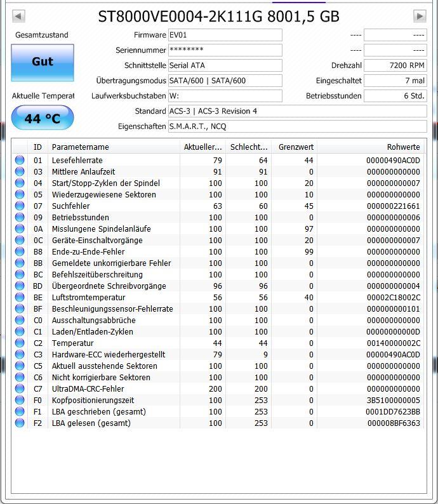The width and height of the screenshot is (438, 504).
Task: Click status icon for Mittlere Anlaufzeit row
Action: (x=20, y=171)
